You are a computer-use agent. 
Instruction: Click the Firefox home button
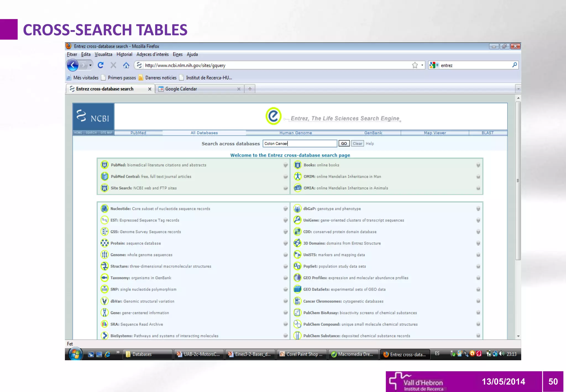click(126, 65)
